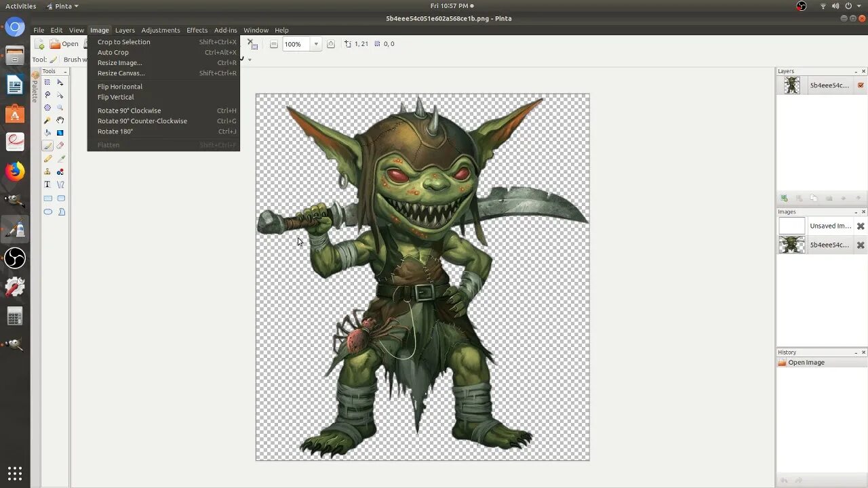Choose Rotate 90° Counter-Clockwise
868x488 pixels.
pos(163,121)
